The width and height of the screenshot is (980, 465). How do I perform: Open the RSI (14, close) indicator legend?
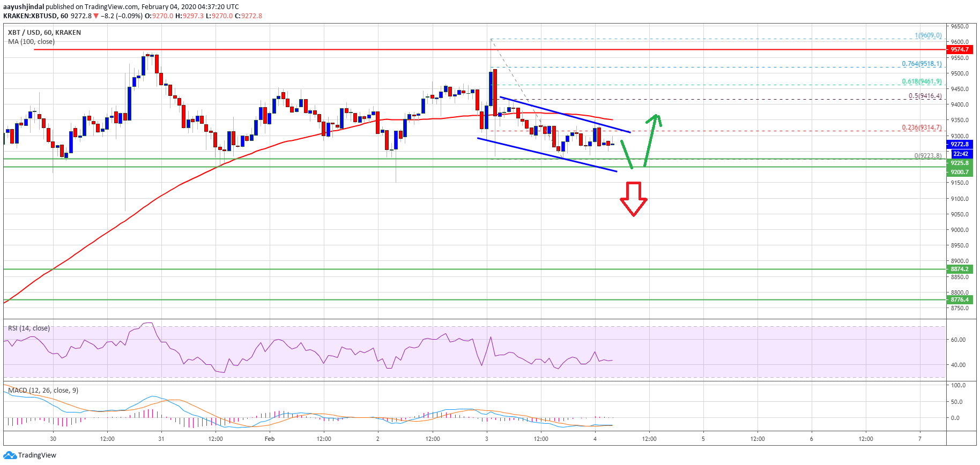(x=29, y=328)
